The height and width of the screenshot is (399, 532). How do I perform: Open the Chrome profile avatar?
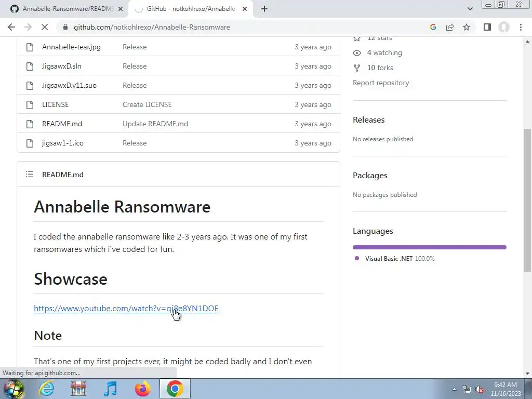[x=504, y=27]
